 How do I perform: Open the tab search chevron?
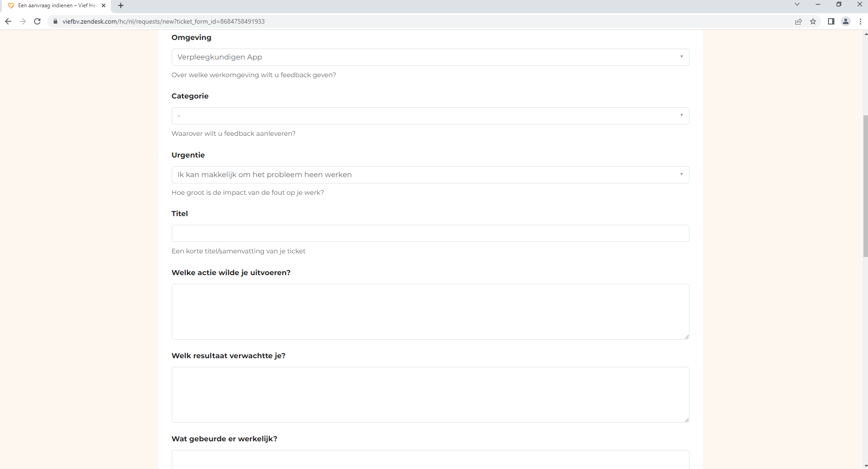click(797, 5)
